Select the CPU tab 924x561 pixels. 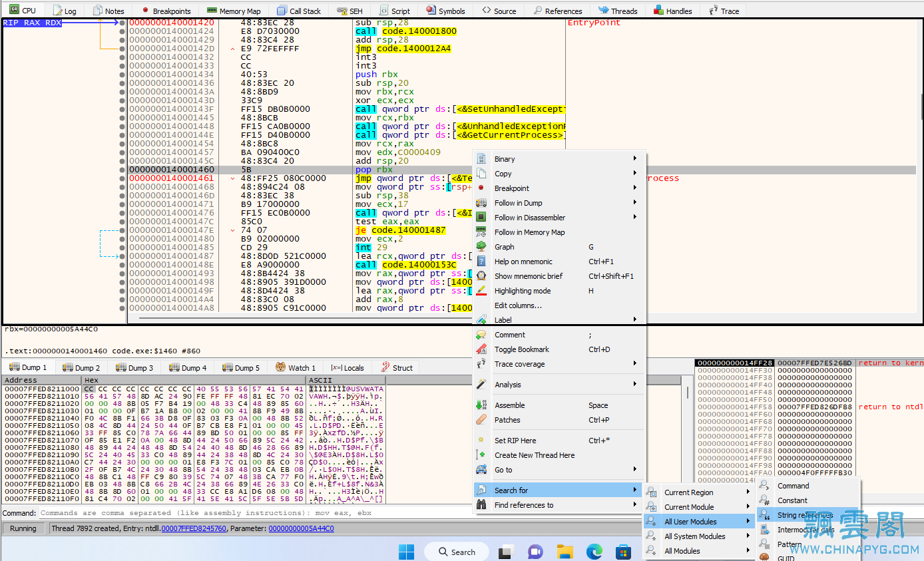(23, 10)
